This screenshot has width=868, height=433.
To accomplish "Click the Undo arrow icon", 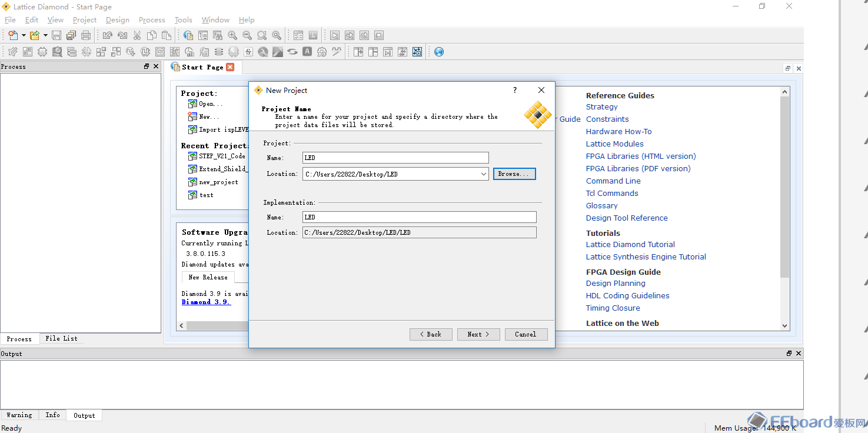I will tap(108, 35).
